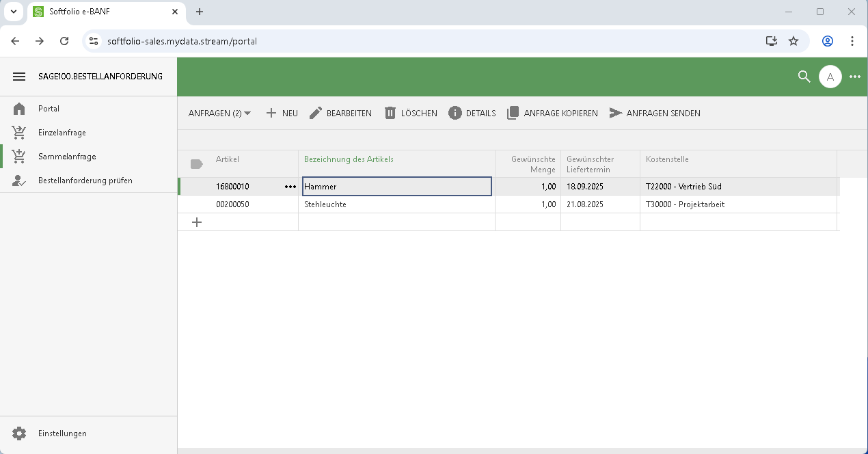
Task: Click the Details info icon
Action: pos(455,113)
